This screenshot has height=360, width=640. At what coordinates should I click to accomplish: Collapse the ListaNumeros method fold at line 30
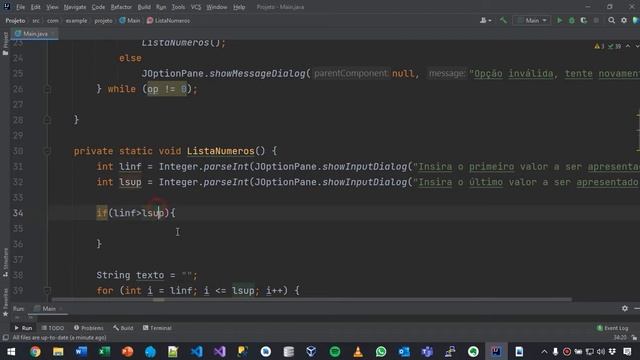click(47, 151)
